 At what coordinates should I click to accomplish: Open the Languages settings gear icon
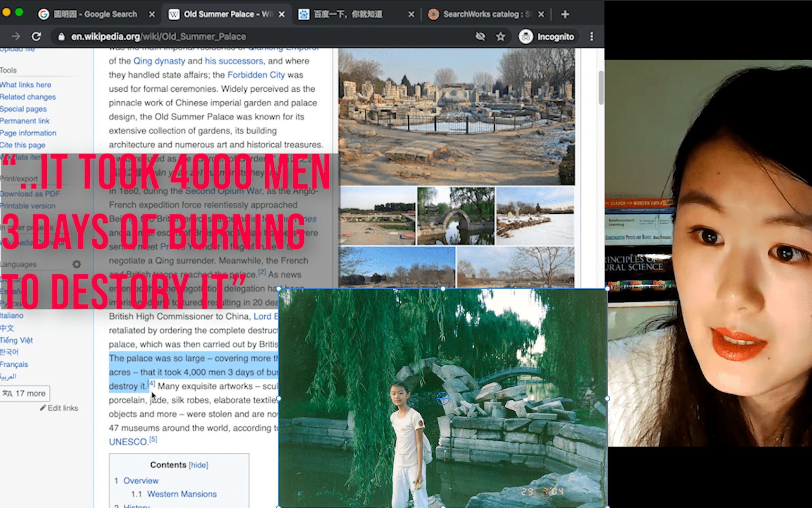[76, 264]
